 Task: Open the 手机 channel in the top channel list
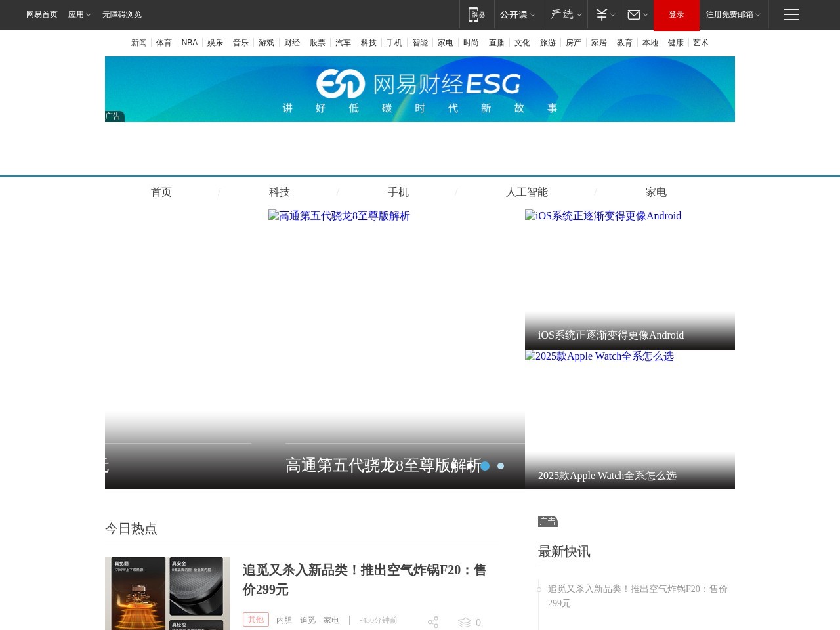[x=394, y=43]
